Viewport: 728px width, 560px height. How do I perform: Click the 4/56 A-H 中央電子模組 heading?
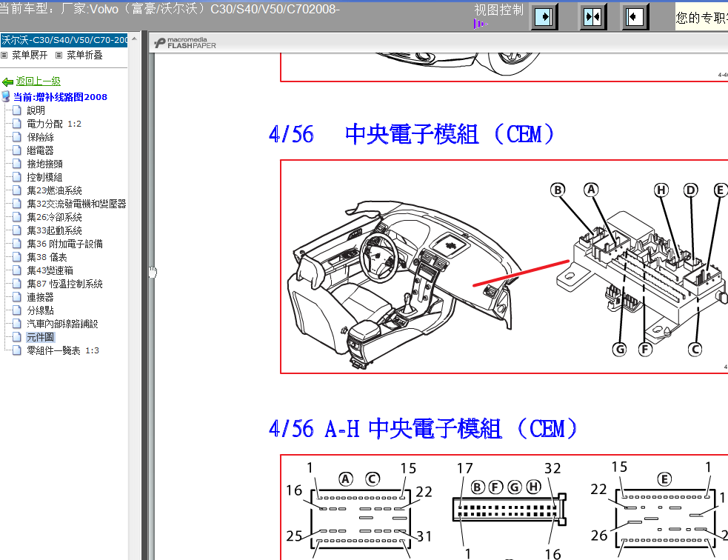pos(423,429)
